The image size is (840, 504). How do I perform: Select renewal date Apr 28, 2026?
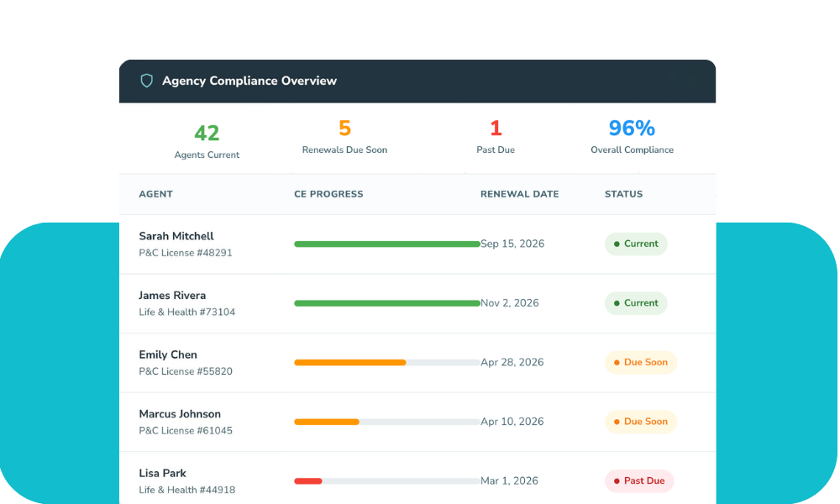(x=512, y=363)
